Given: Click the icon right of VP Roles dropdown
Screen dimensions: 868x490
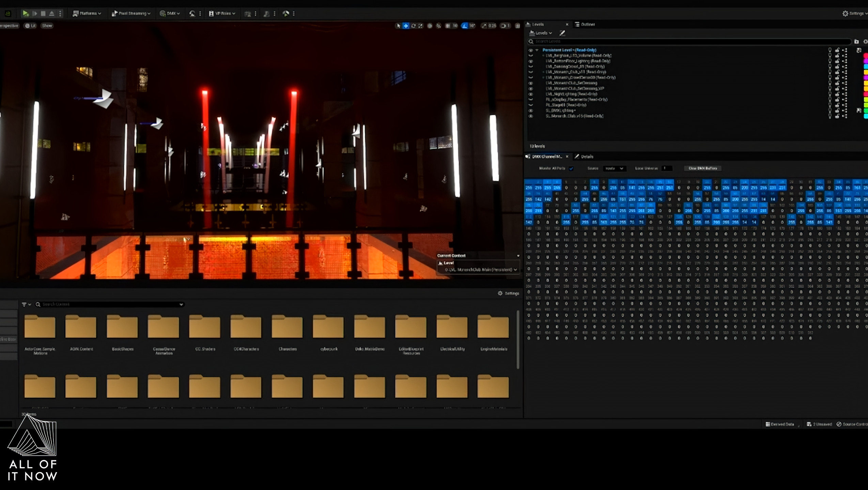Looking at the screenshot, I should coord(248,14).
